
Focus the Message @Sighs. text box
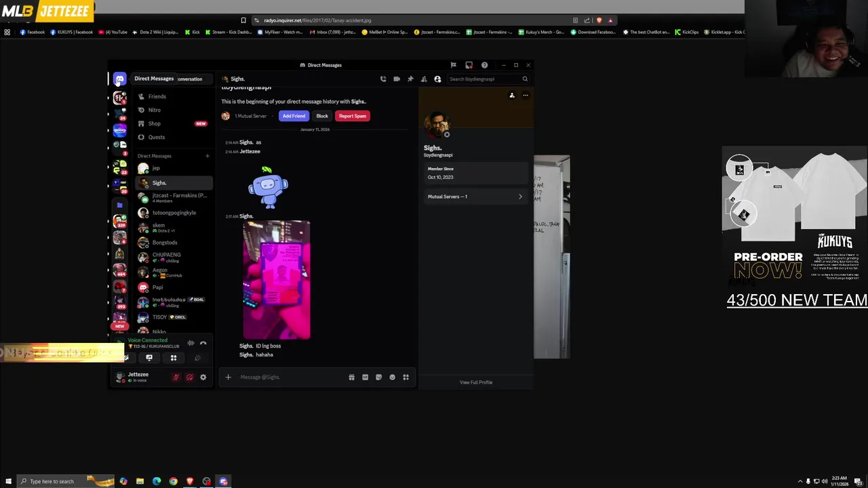point(292,377)
